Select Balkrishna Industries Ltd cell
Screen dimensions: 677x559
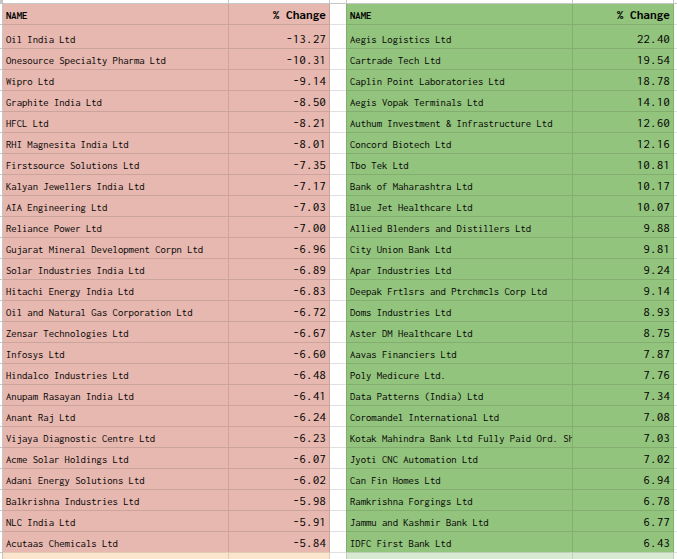(x=115, y=502)
